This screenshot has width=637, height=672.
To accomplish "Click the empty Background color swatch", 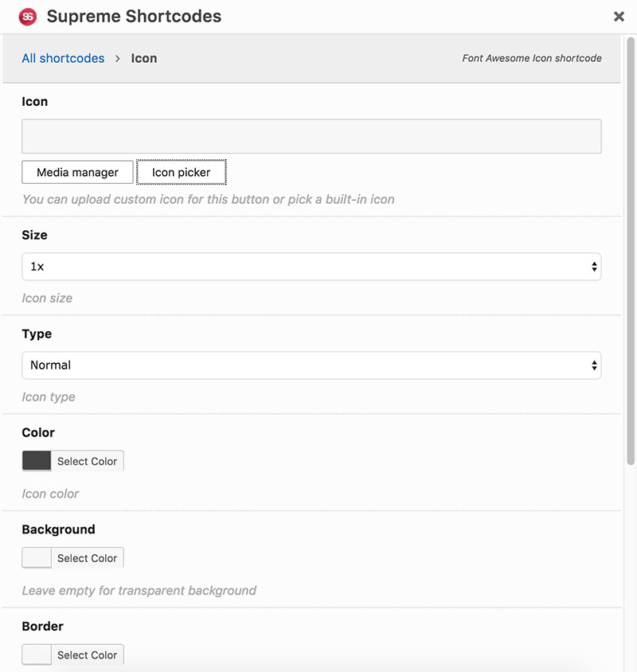I will (37, 558).
